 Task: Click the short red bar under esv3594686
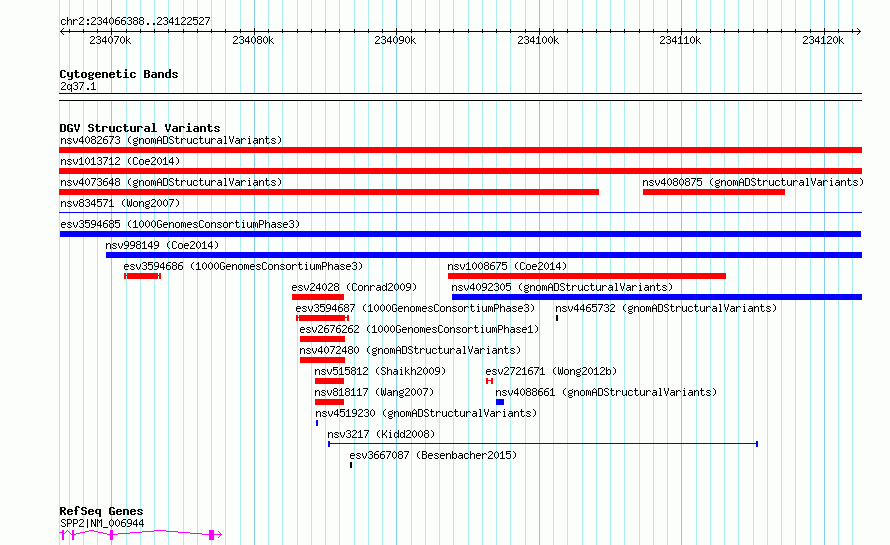point(142,276)
